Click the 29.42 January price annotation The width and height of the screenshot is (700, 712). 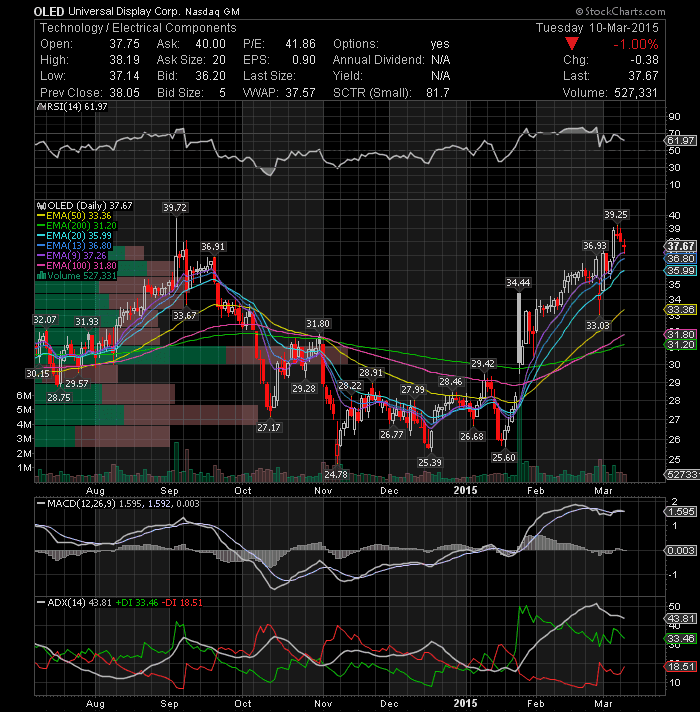[x=483, y=364]
